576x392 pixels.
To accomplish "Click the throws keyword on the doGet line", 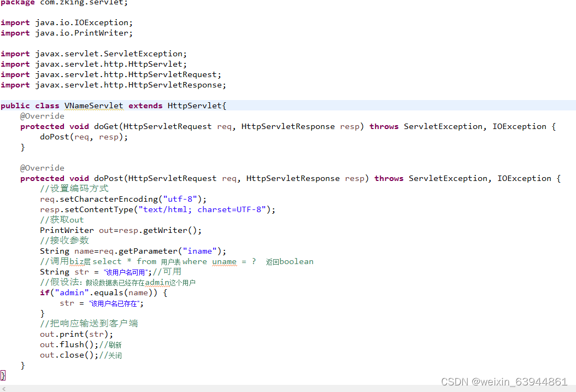I will 384,126.
